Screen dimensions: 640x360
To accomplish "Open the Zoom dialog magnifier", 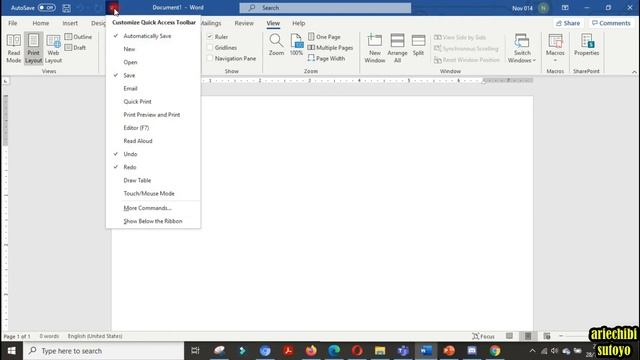I will click(x=276, y=45).
